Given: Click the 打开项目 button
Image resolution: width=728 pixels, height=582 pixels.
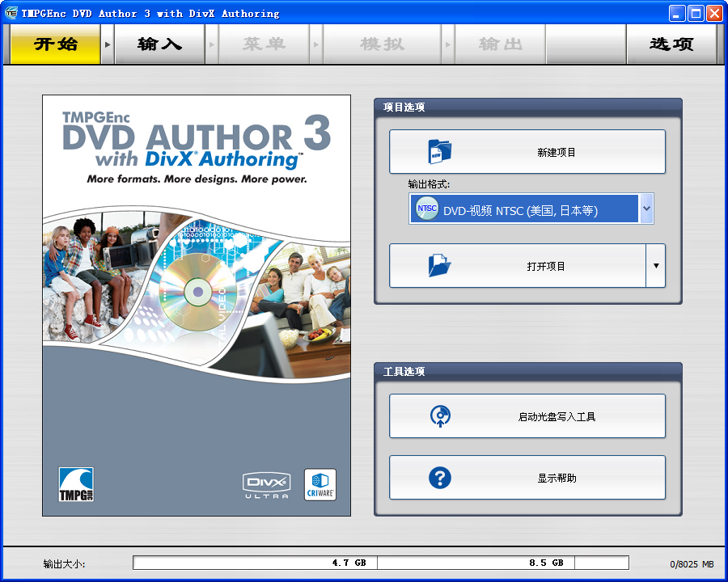Looking at the screenshot, I should [517, 265].
